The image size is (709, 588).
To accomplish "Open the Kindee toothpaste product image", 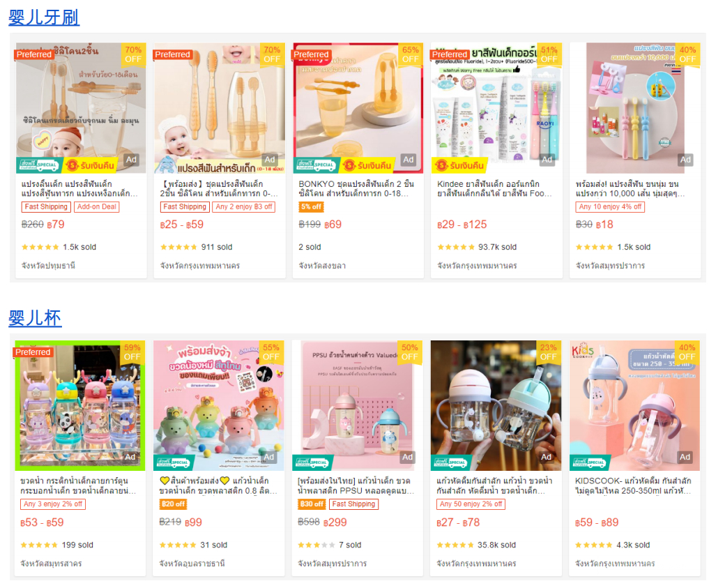I will point(496,108).
